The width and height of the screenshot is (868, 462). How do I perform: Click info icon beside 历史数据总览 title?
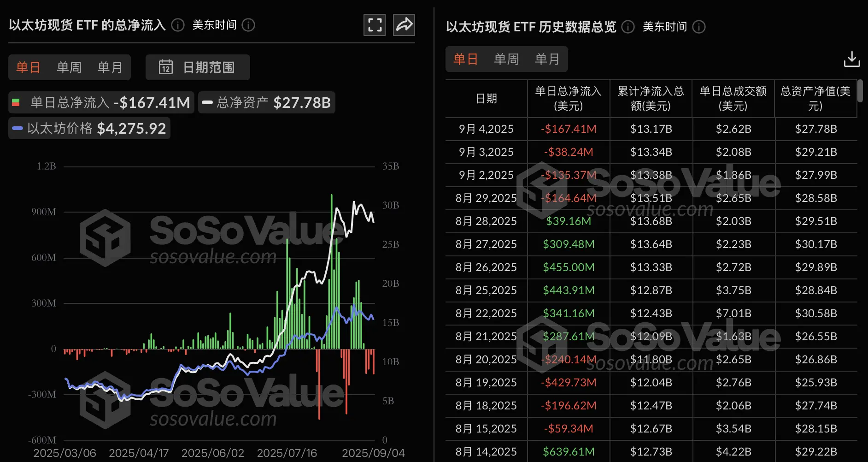[x=628, y=27]
